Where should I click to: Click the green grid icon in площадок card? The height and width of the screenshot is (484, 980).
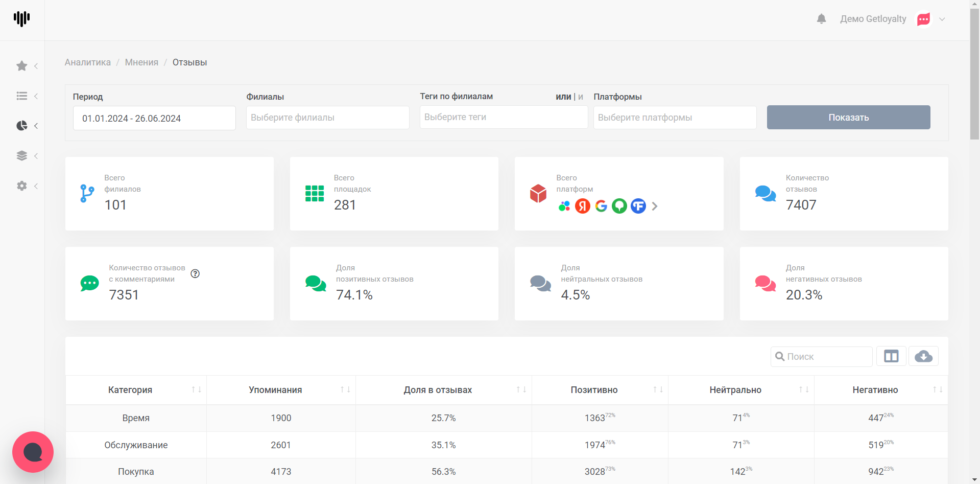(315, 194)
